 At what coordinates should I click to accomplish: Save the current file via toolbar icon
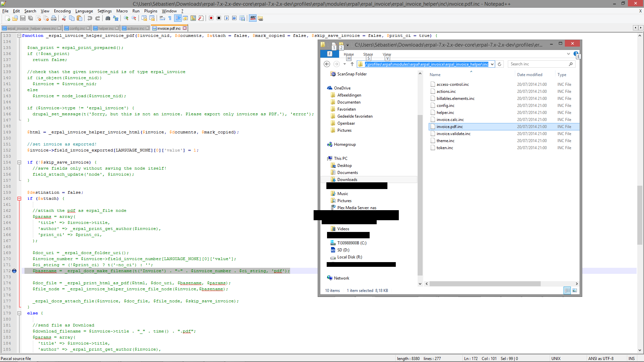point(23,18)
